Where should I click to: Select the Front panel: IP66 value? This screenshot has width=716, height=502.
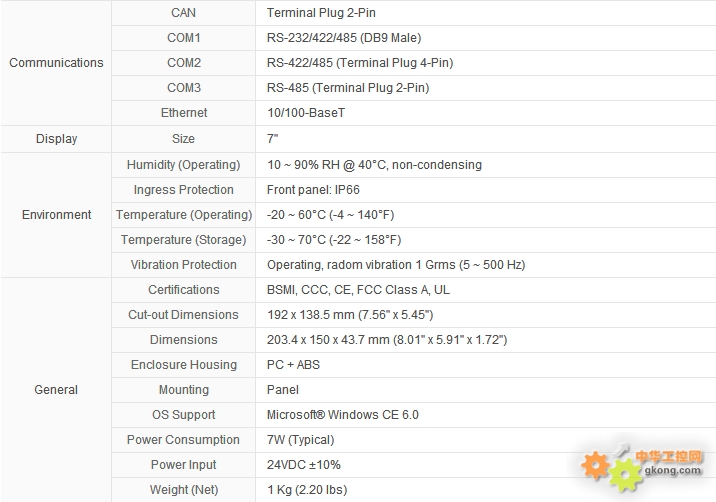tap(313, 190)
